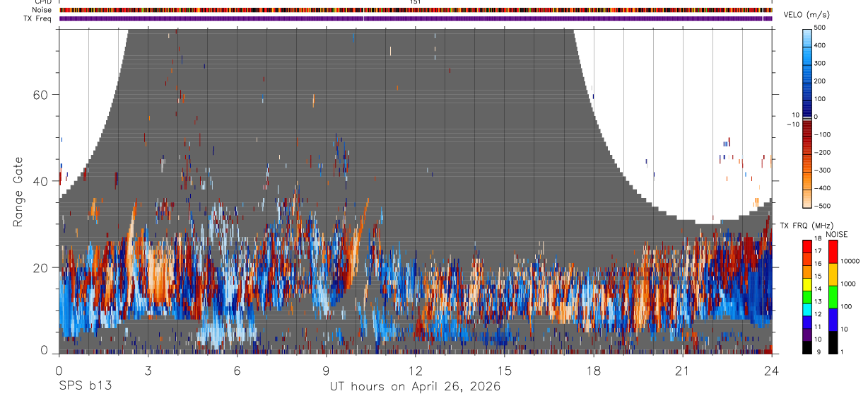Click the TX frequency scale label '18'
This screenshot has height=401, width=868.
[x=818, y=240]
